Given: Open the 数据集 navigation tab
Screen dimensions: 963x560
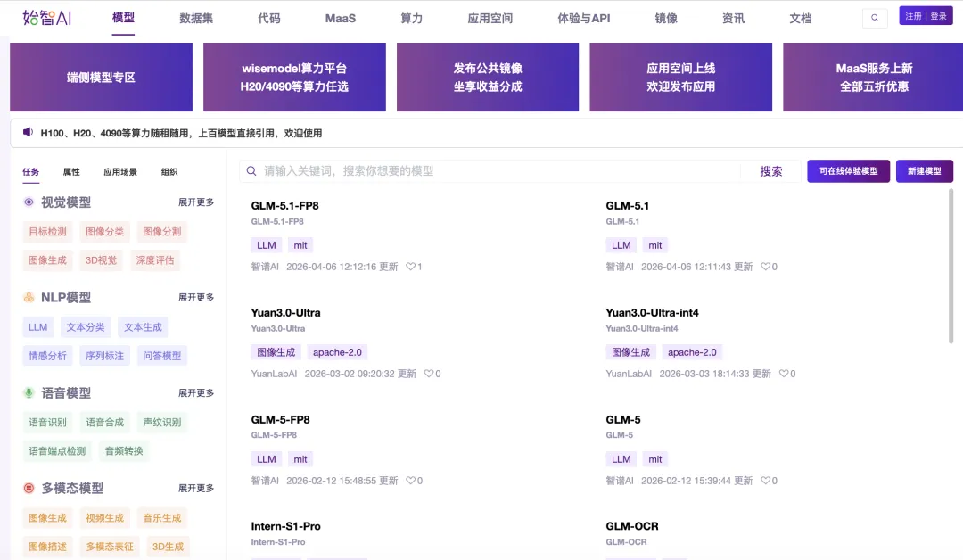Looking at the screenshot, I should [196, 19].
